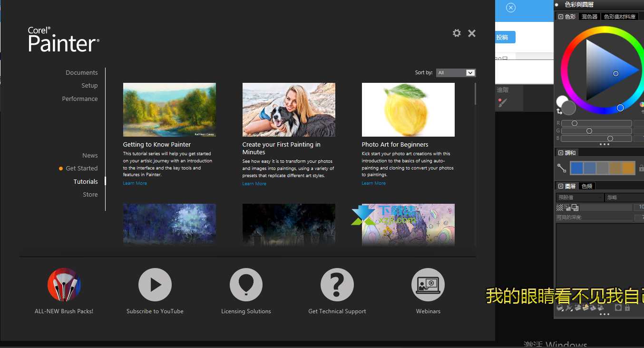Create layer mask icon in layers panel
The height and width of the screenshot is (348, 644).
coord(618,308)
